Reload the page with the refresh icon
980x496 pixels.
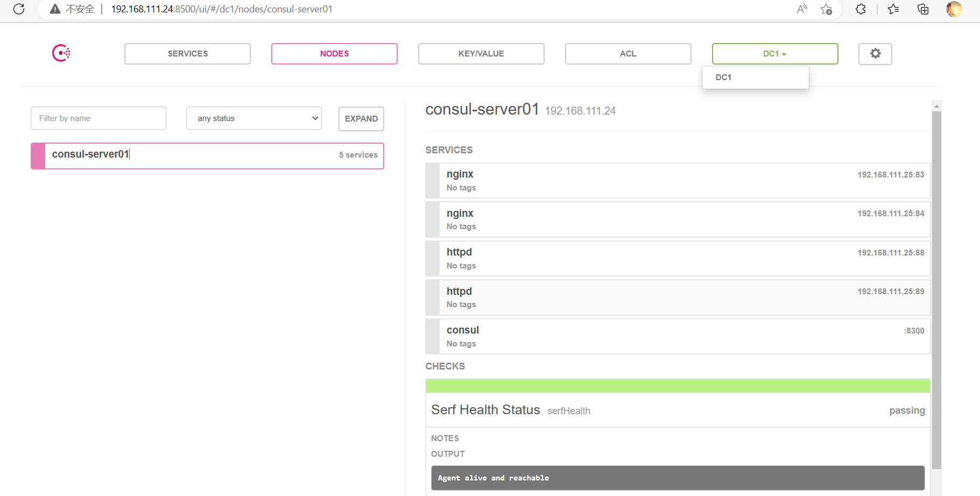click(19, 9)
